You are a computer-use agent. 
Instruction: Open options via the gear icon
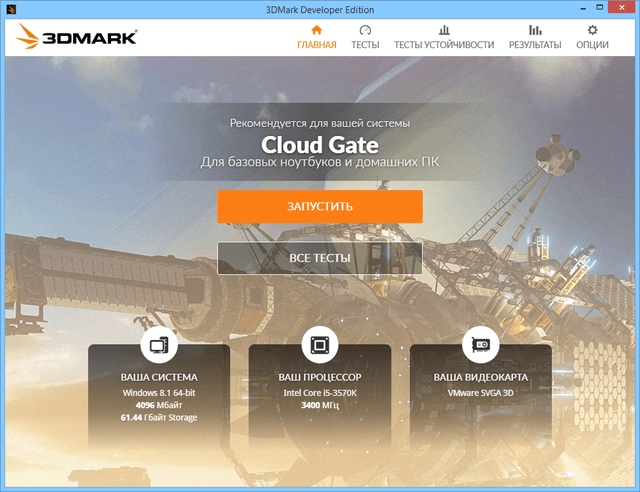tap(593, 31)
